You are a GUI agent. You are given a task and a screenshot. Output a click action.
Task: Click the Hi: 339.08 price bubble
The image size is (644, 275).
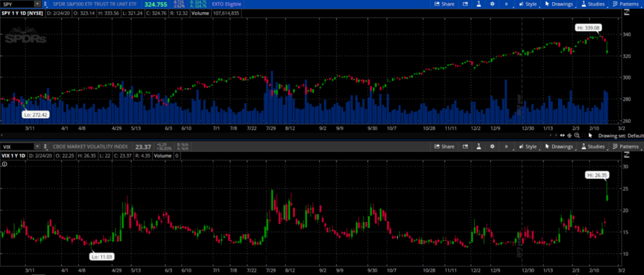coord(589,28)
